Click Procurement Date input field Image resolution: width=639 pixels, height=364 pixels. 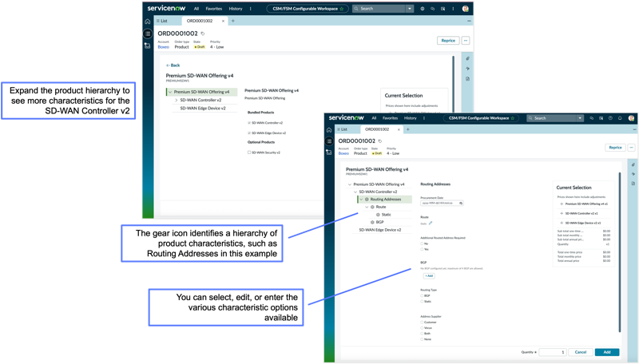coord(443,203)
